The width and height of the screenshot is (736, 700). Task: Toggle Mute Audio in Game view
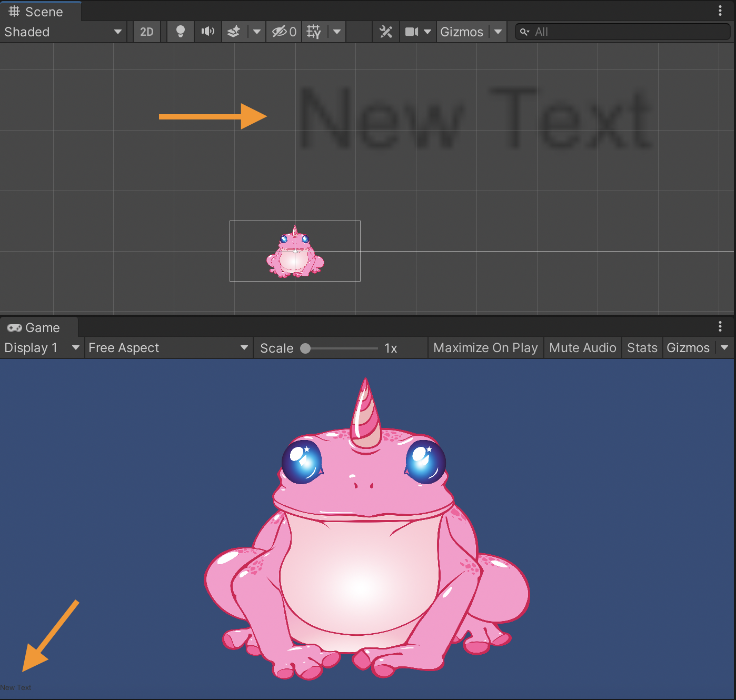582,348
